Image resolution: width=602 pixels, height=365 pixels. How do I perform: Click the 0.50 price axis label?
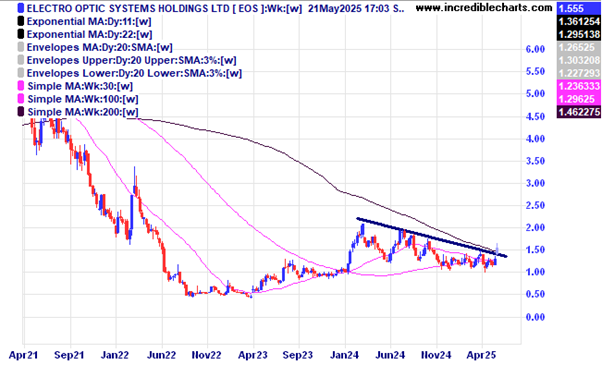click(535, 294)
